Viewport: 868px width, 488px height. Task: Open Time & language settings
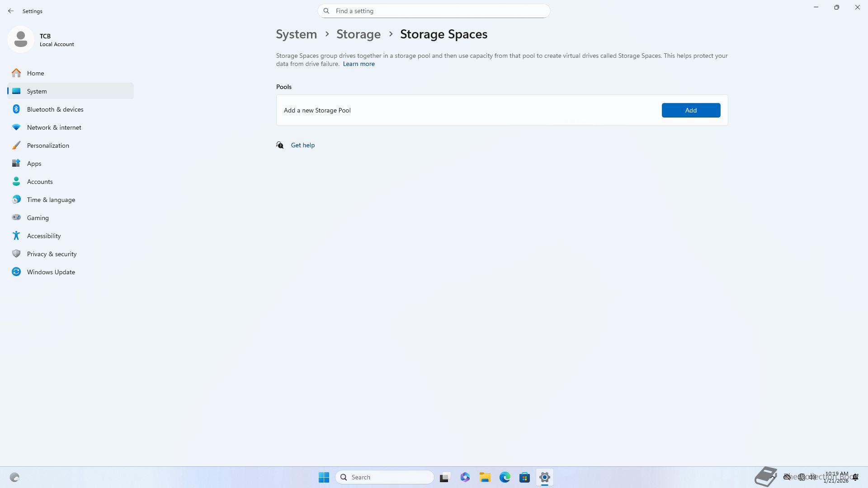click(51, 200)
